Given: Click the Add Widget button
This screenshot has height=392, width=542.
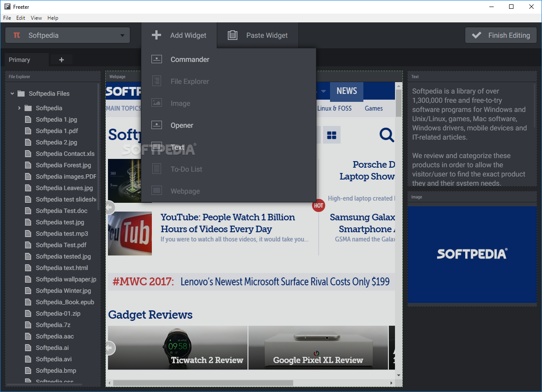Looking at the screenshot, I should (x=179, y=35).
